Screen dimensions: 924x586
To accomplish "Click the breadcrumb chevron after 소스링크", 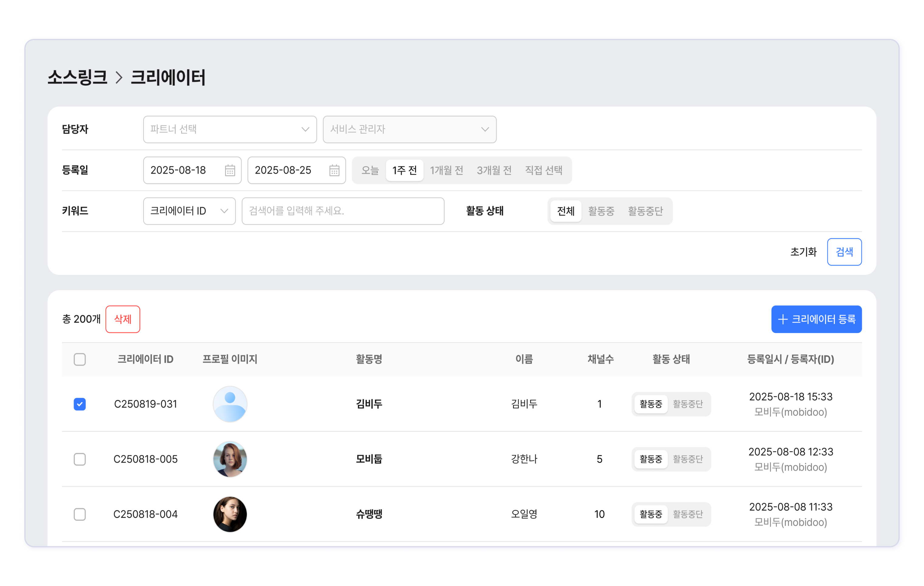I will point(119,78).
